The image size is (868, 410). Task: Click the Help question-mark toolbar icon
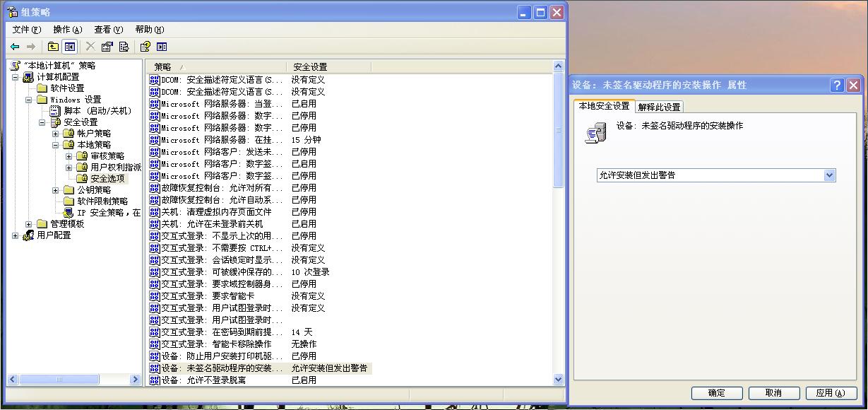144,47
